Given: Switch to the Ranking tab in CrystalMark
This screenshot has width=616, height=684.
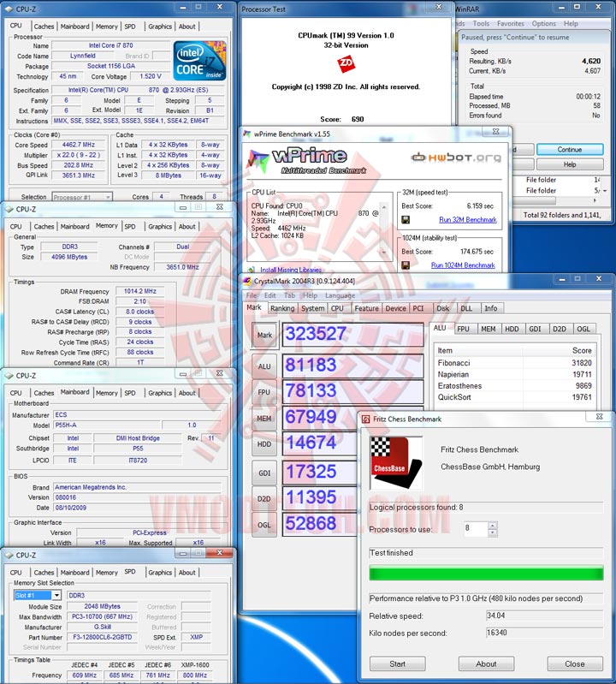Looking at the screenshot, I should (282, 308).
